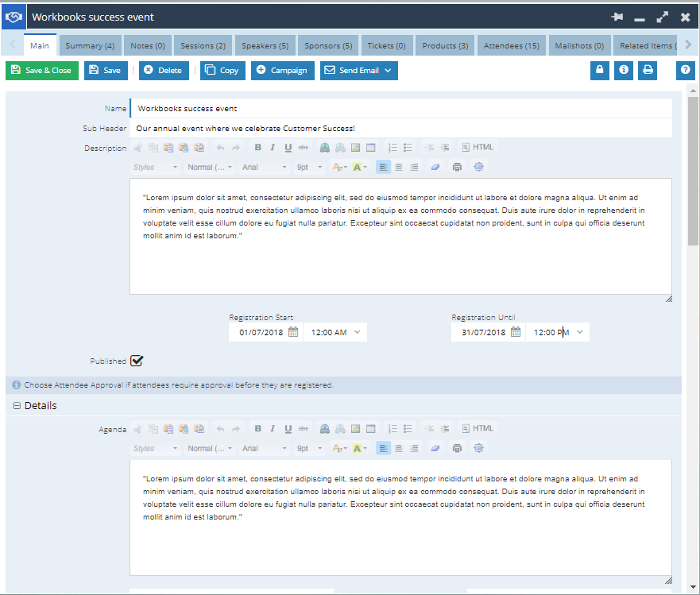Open text color picker in Agenda editor
This screenshot has width=700, height=595.
(339, 449)
